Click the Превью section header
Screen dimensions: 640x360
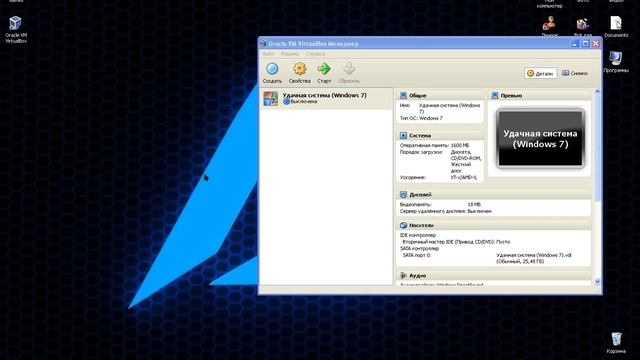[x=511, y=95]
